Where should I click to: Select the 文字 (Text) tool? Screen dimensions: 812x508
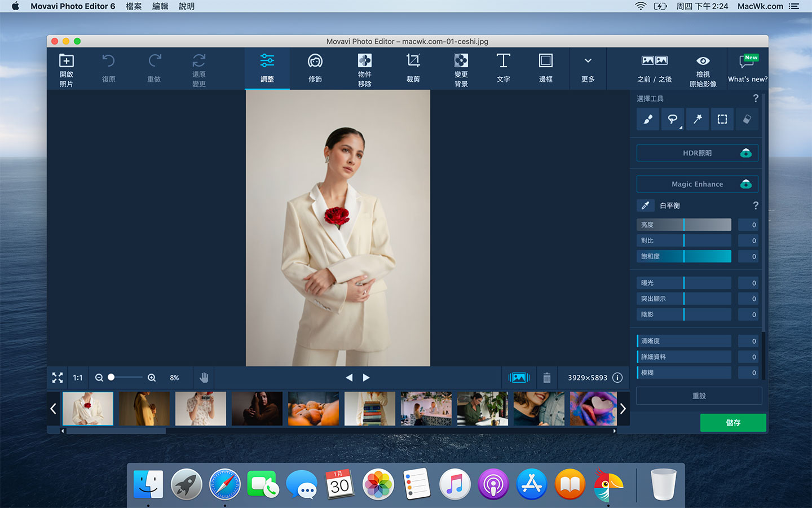click(x=503, y=68)
